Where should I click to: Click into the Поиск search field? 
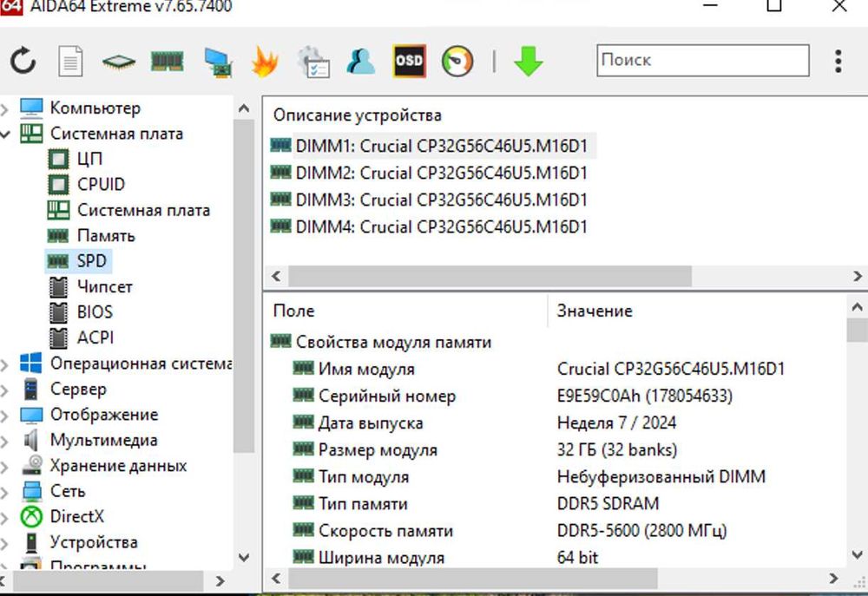point(702,61)
